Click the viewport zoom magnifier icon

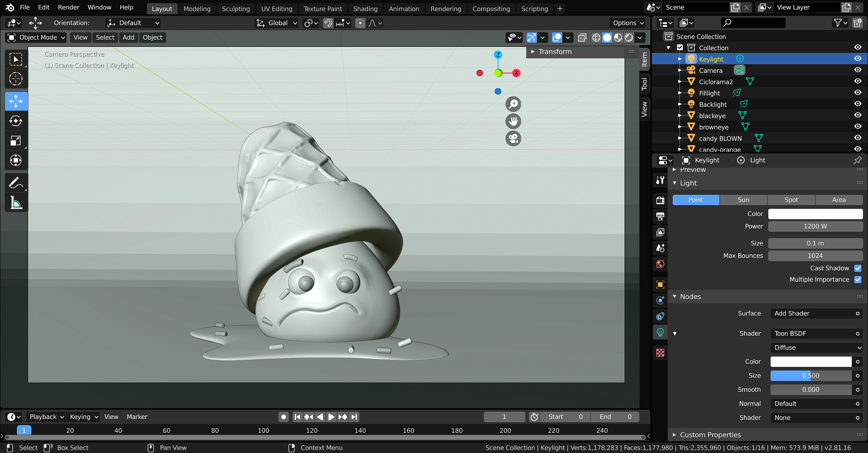click(x=513, y=104)
